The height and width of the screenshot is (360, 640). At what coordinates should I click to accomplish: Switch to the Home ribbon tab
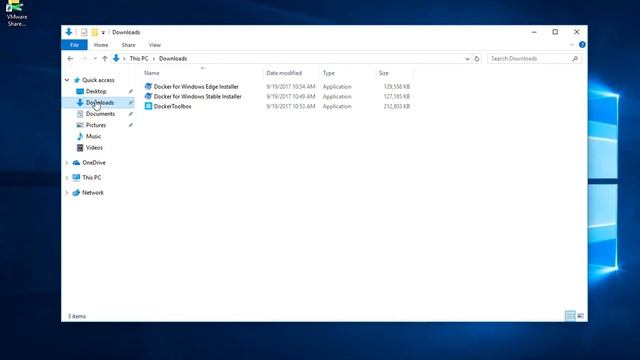(101, 45)
